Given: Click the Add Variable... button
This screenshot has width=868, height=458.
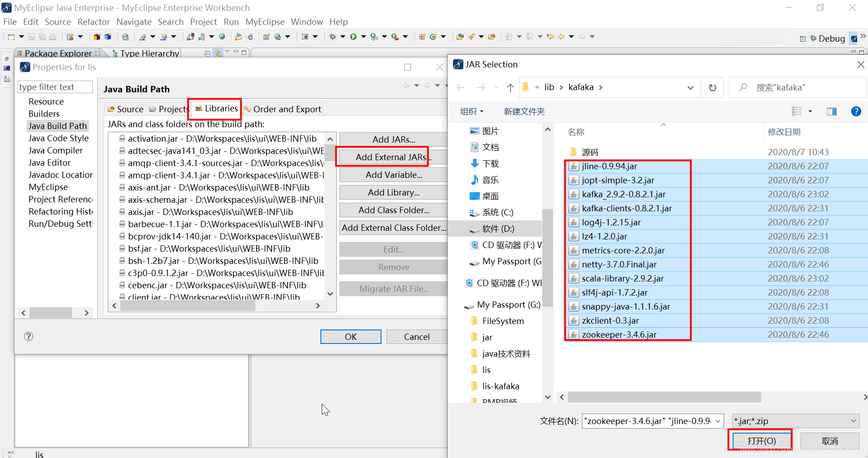Looking at the screenshot, I should (x=394, y=175).
